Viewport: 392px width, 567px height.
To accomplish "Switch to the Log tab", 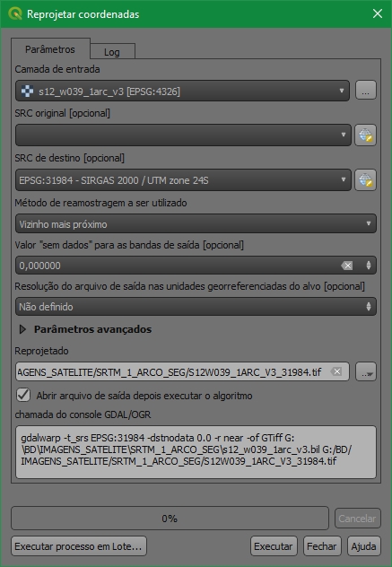I will click(112, 52).
